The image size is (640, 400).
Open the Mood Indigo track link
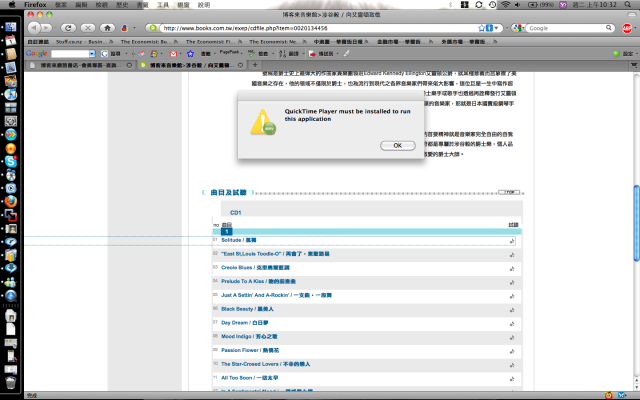(249, 337)
